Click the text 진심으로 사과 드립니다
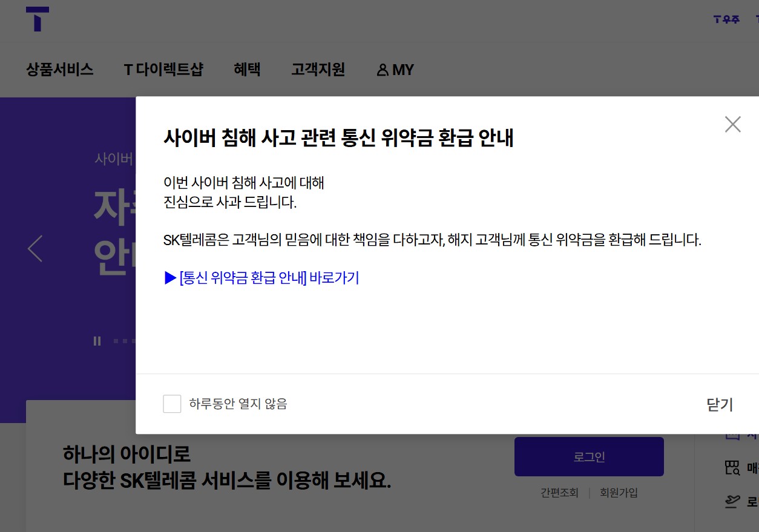Image resolution: width=759 pixels, height=532 pixels. [230, 202]
